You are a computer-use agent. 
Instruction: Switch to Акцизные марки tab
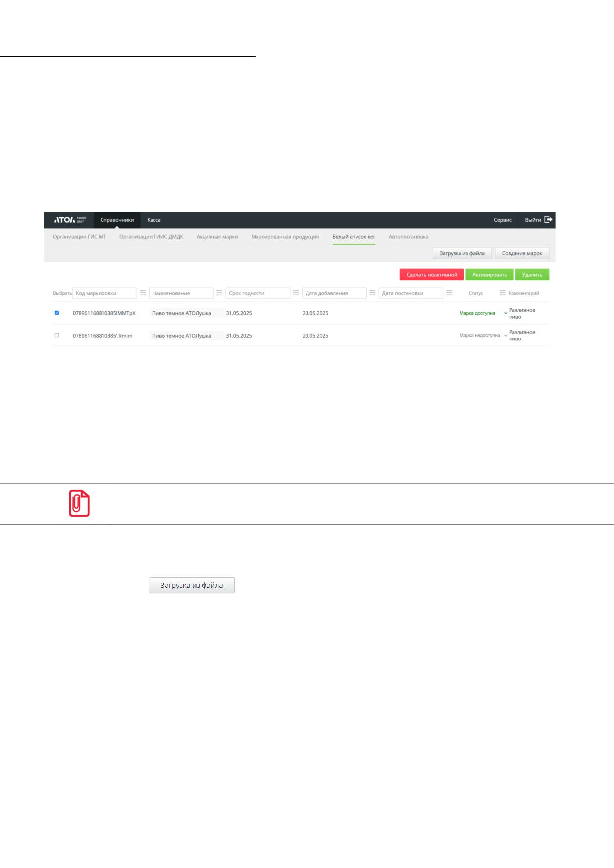[217, 237]
